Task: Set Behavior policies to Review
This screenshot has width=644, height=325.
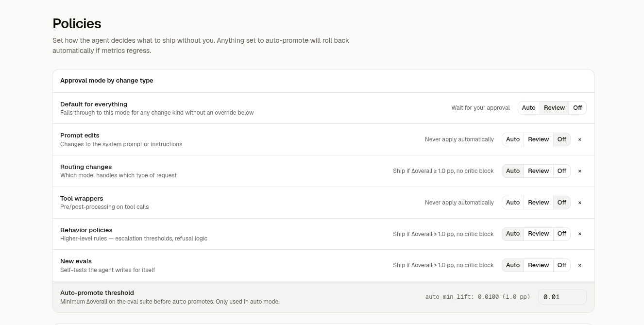Action: tap(539, 234)
